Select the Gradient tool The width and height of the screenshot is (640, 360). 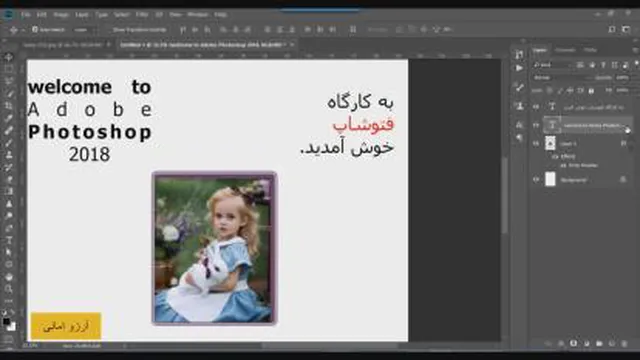9,191
